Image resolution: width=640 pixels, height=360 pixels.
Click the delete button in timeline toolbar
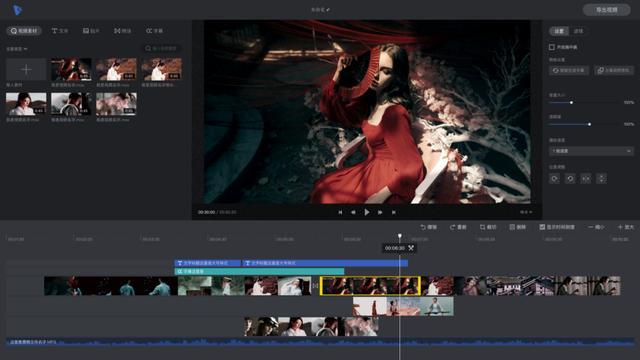pos(518,227)
